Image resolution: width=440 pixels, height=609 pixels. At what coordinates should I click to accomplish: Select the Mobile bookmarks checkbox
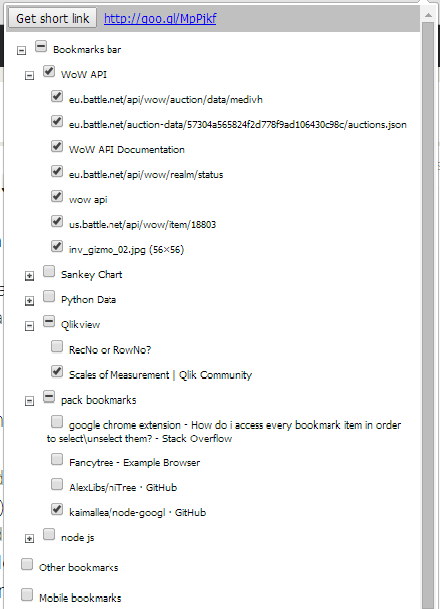(27, 594)
